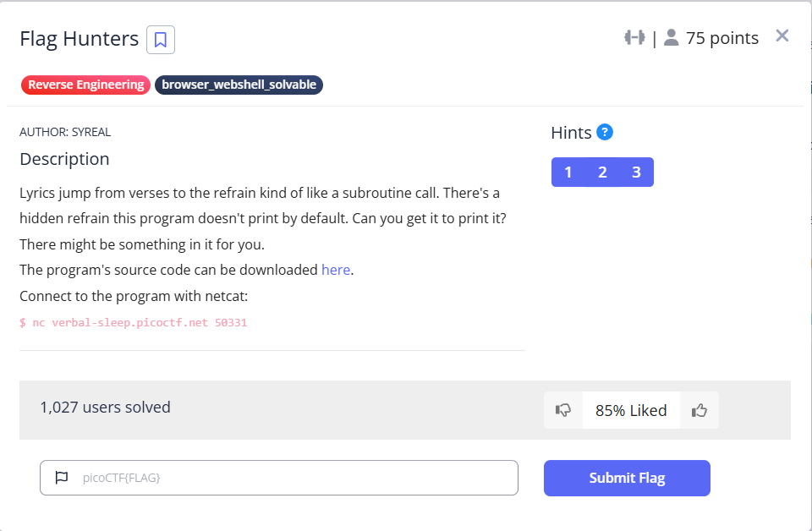Screen dimensions: 812x531
Task: Click the 85% Liked rating label
Action: click(631, 410)
